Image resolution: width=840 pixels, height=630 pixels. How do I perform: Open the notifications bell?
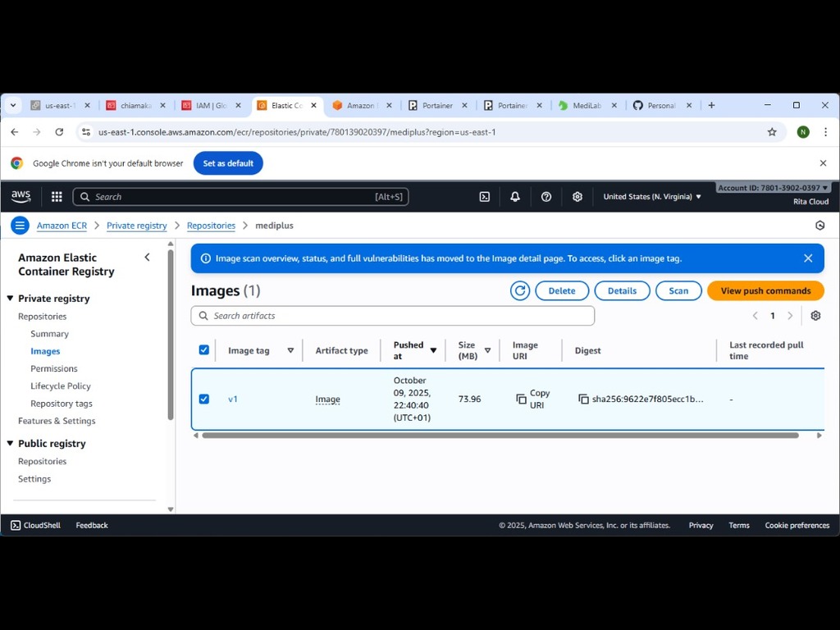(514, 197)
